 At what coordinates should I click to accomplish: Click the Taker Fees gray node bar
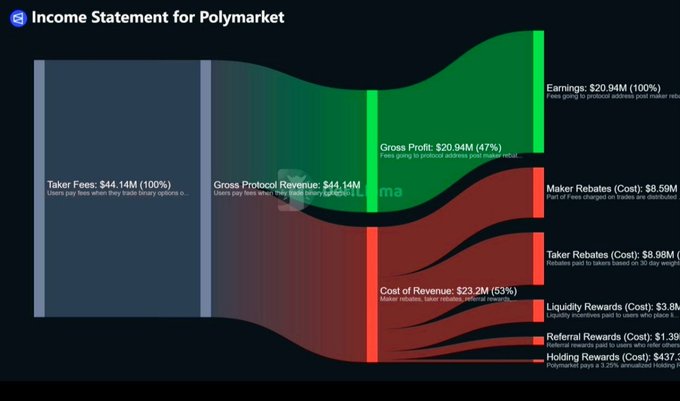click(x=39, y=189)
